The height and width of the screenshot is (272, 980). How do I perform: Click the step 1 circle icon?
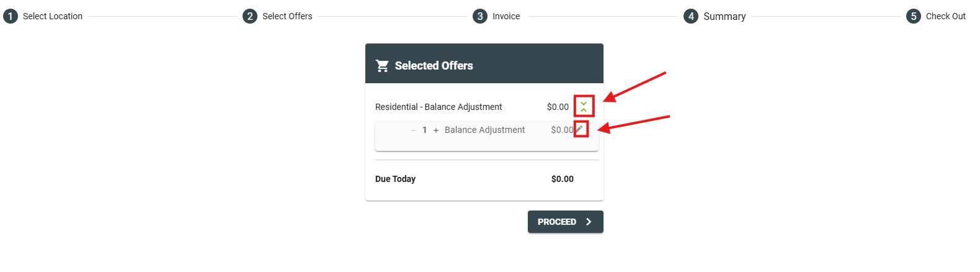point(11,16)
